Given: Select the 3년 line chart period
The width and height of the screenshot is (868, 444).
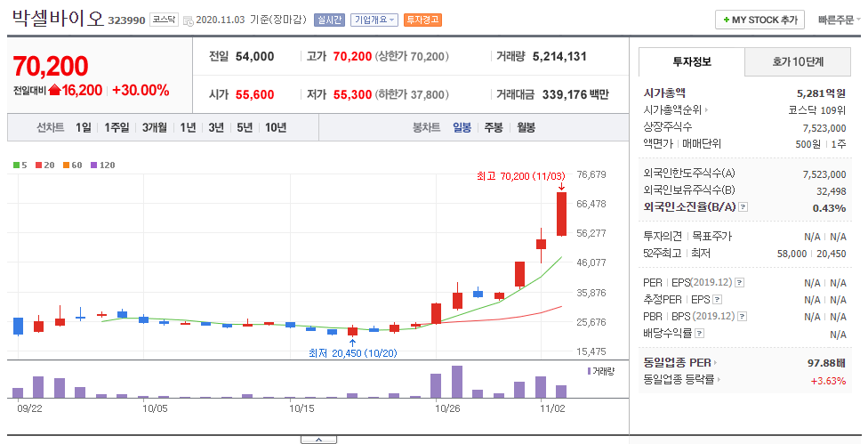Looking at the screenshot, I should point(216,128).
